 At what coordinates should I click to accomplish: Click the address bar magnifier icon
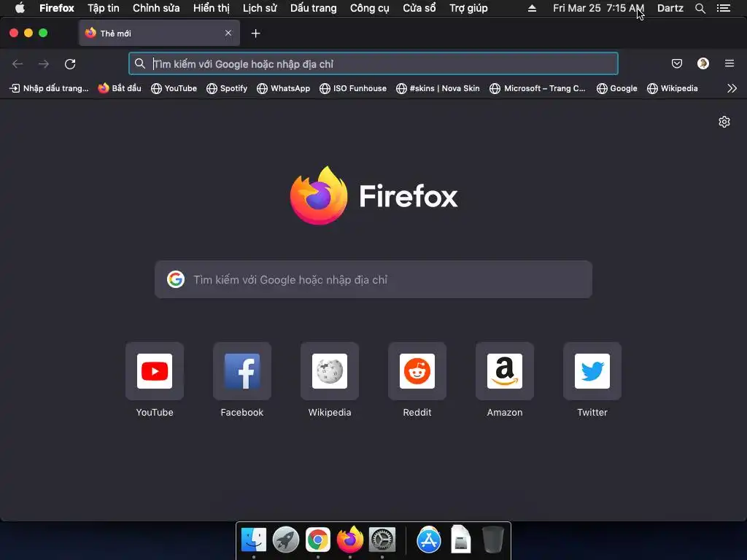[139, 63]
